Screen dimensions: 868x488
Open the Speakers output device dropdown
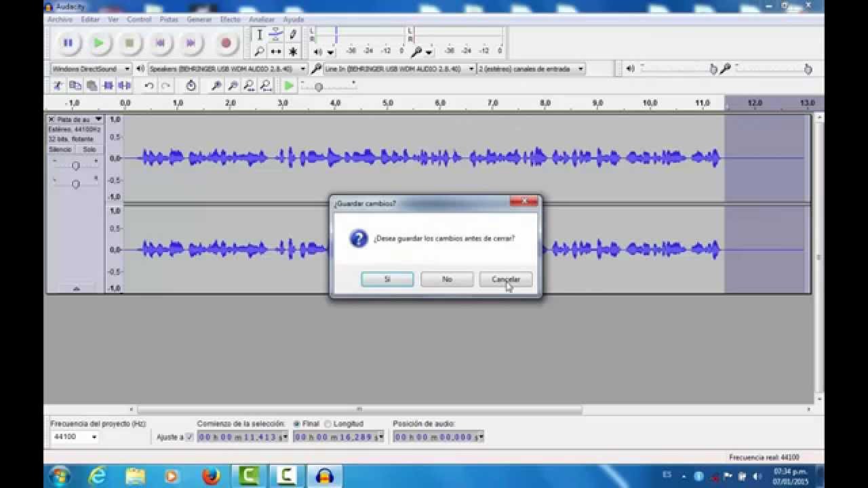point(227,68)
